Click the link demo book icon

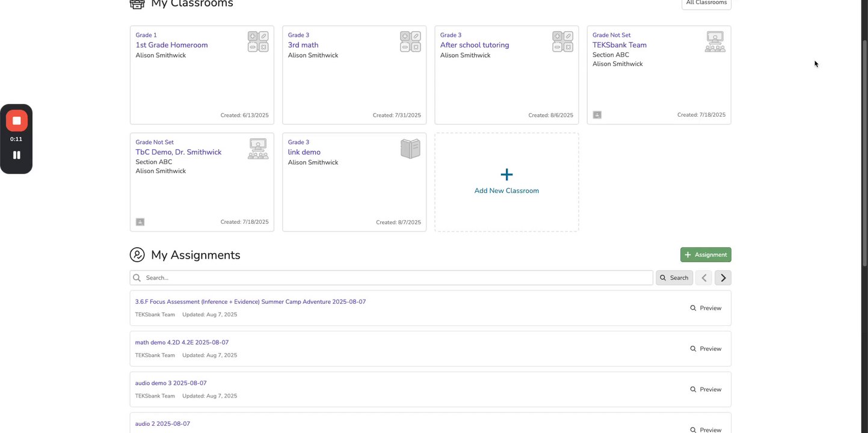coord(410,149)
